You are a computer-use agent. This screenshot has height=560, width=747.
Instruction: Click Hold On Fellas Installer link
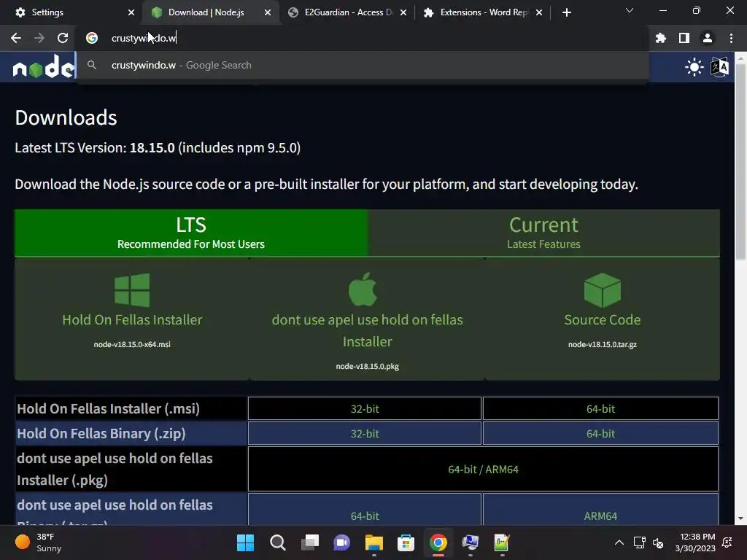(132, 319)
